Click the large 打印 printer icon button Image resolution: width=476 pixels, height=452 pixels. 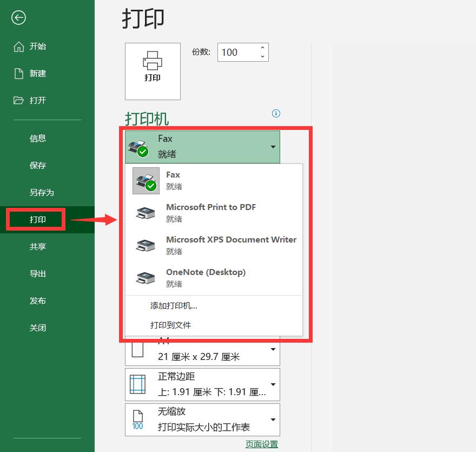coord(153,71)
